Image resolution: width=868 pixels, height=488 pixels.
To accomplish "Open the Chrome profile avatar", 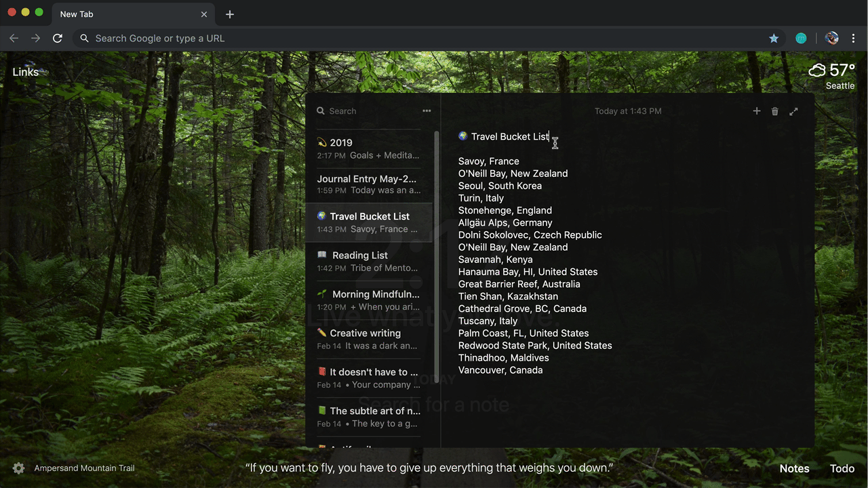I will (831, 39).
